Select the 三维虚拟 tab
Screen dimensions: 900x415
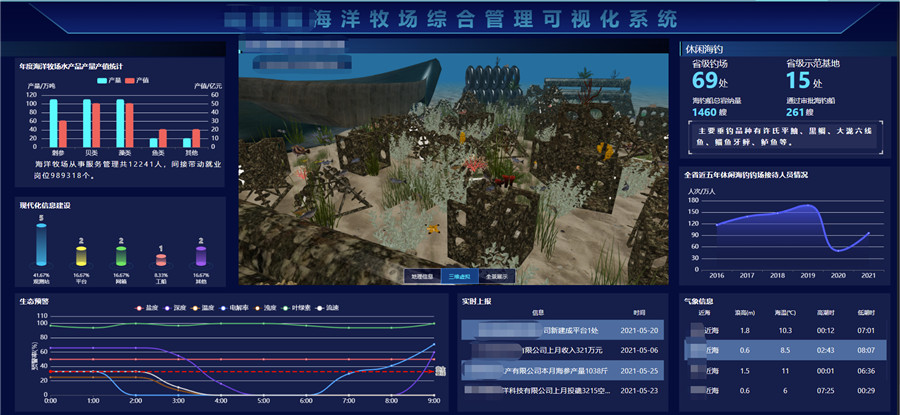(x=459, y=275)
